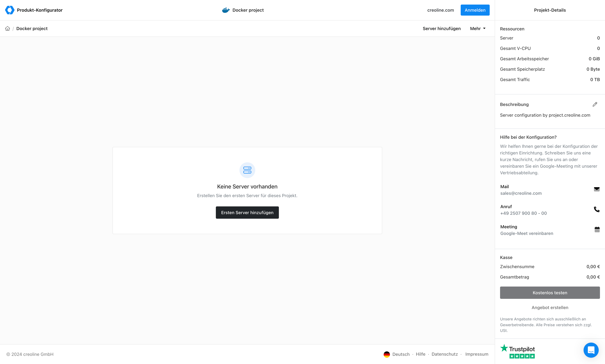Click the creoline logo icon
Screen dimensions: 605x364
click(x=10, y=10)
